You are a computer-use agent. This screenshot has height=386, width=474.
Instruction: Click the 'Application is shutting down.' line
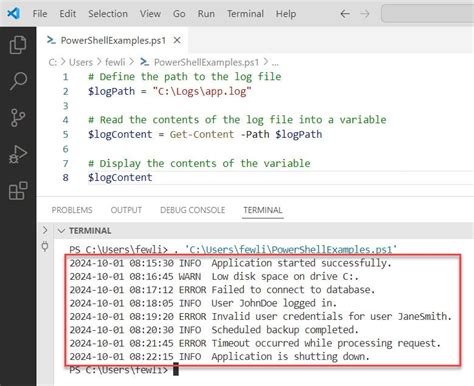click(x=220, y=356)
